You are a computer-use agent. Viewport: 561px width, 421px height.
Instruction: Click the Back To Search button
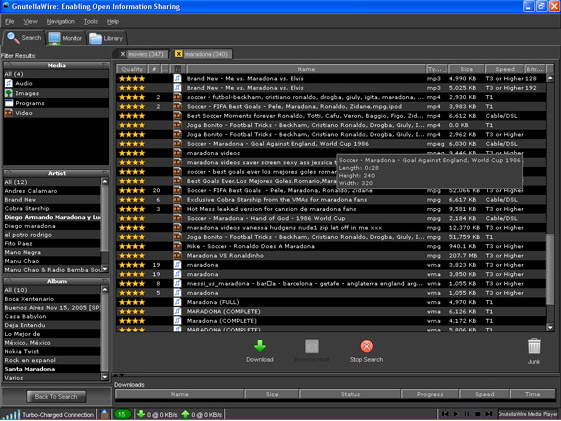tap(56, 396)
